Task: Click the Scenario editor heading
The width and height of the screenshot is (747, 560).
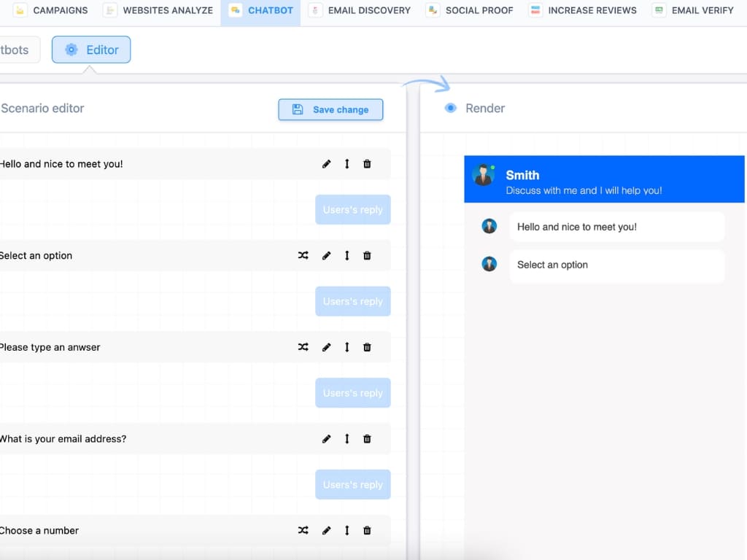Action: (x=42, y=108)
